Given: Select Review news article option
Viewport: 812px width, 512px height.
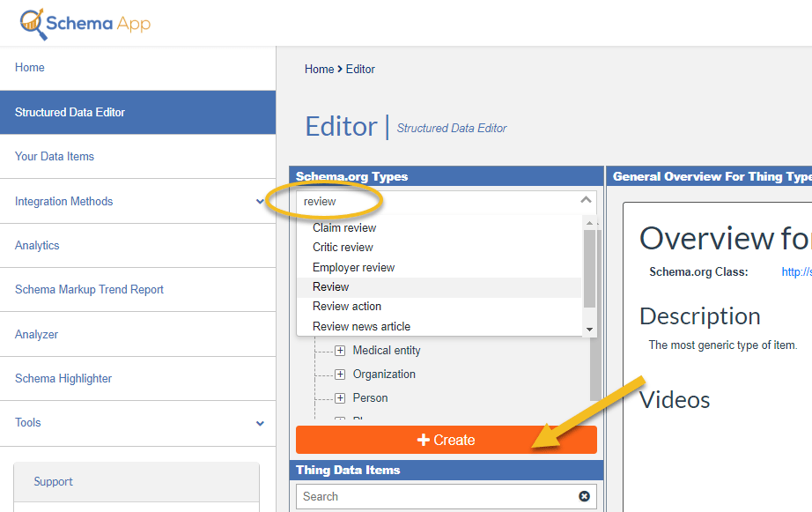Looking at the screenshot, I should click(x=439, y=326).
